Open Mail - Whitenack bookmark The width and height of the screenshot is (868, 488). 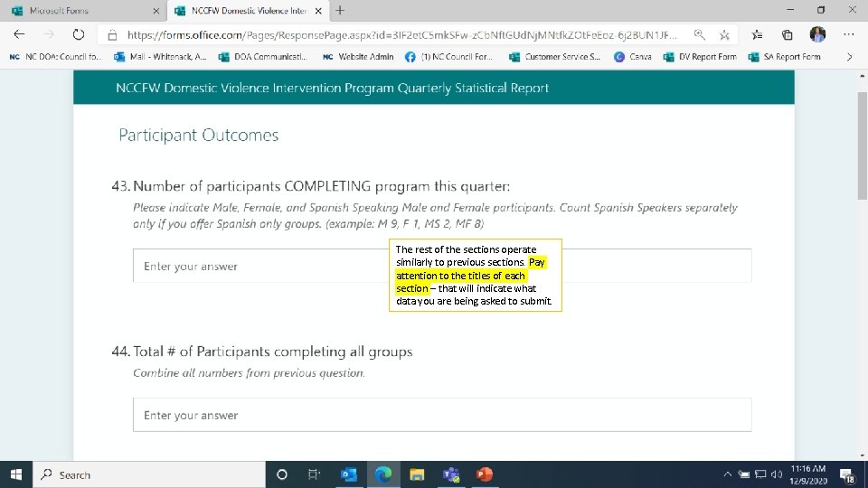point(161,56)
